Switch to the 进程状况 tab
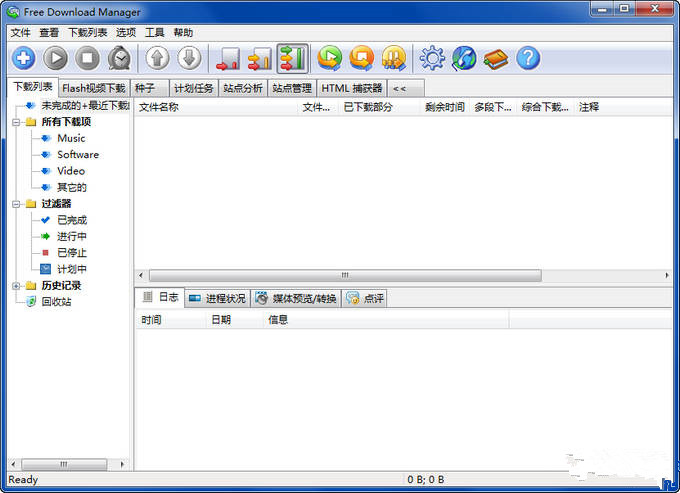This screenshot has height=493, width=680. coord(218,299)
